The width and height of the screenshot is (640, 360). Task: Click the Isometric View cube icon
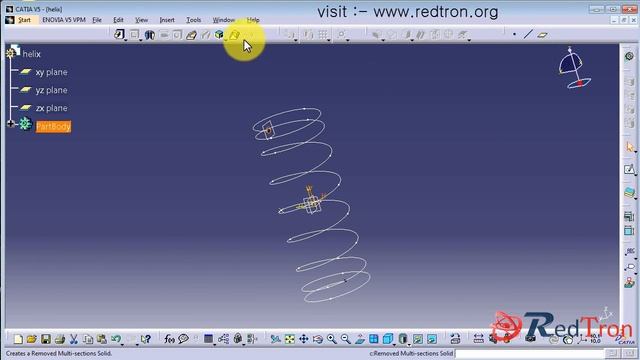click(388, 339)
